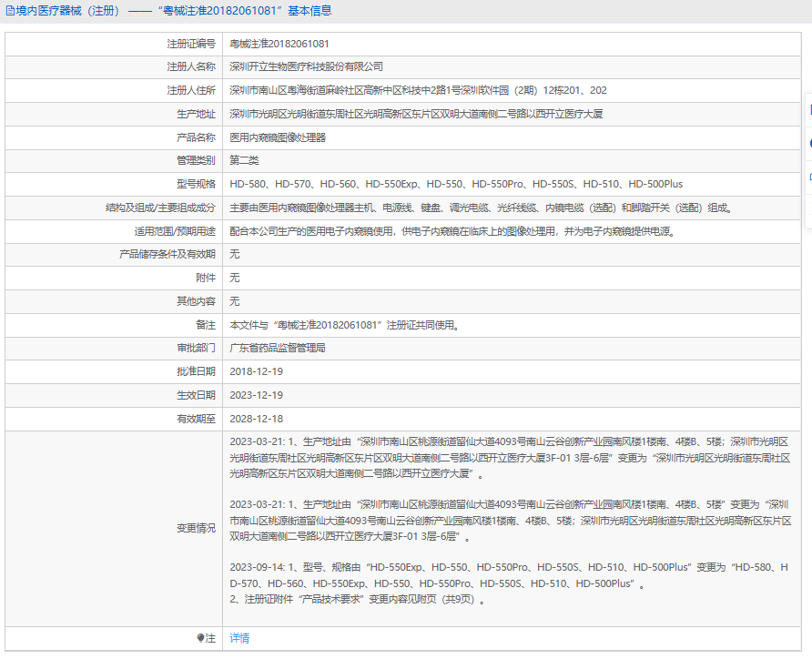Click the 备注 remark text

tap(345, 325)
